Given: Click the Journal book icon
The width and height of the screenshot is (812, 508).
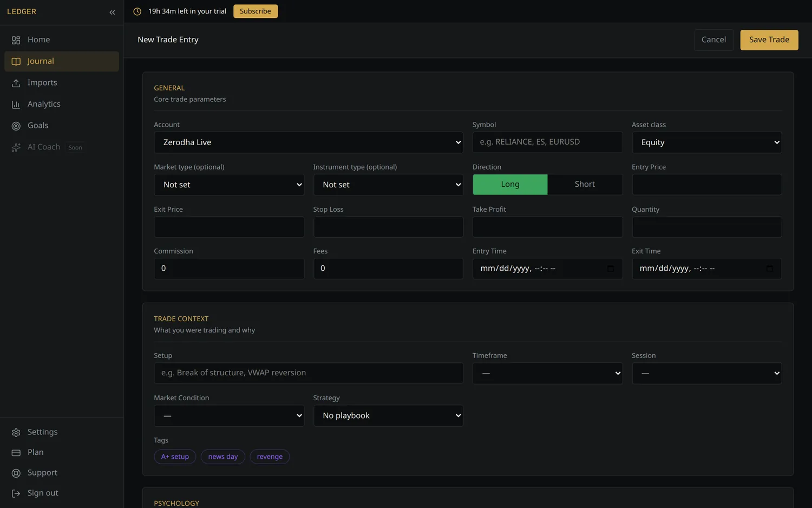Looking at the screenshot, I should pyautogui.click(x=16, y=61).
